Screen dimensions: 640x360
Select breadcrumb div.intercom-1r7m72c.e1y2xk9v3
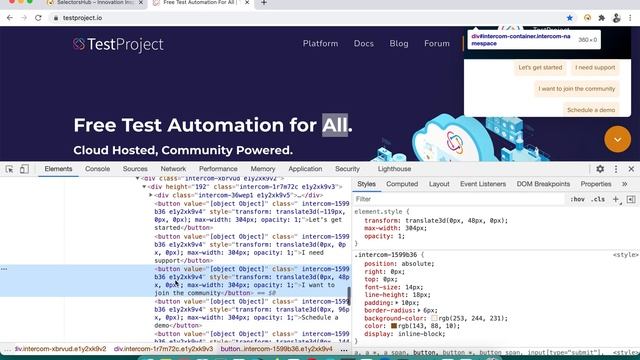point(163,349)
